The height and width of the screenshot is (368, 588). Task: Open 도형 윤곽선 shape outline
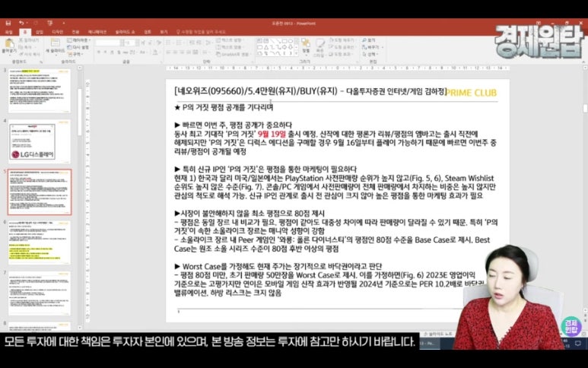342,47
